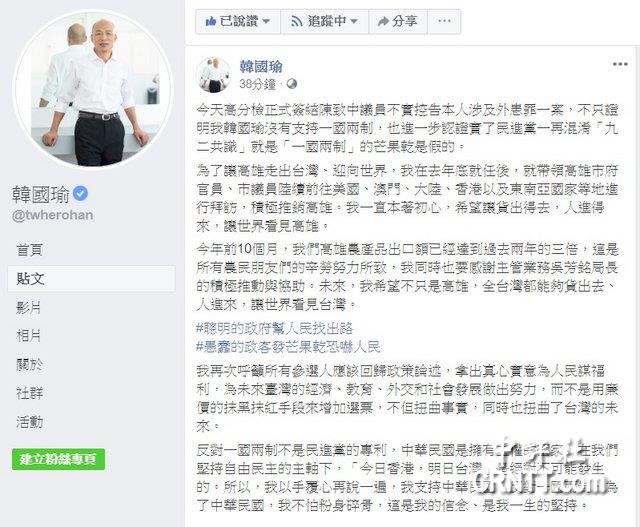This screenshot has height=527, width=640.
Task: Click the RSS feed icon beside 追蹤中
Action: click(x=297, y=21)
